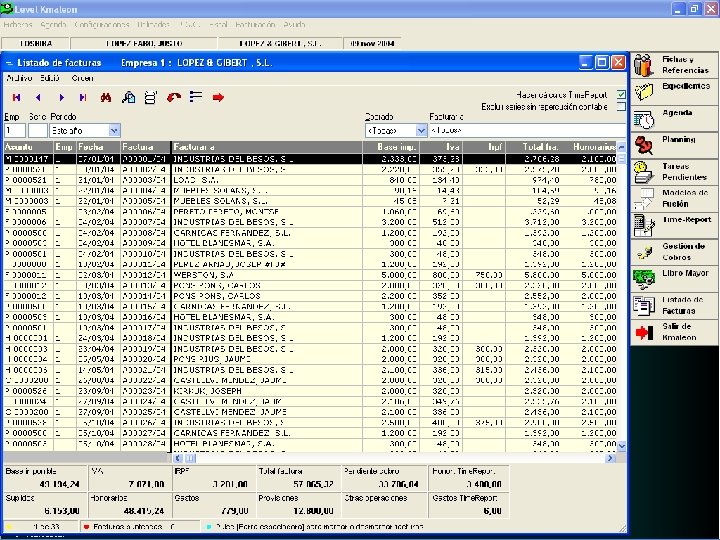The height and width of the screenshot is (540, 720).
Task: Sort by the Factura column header
Action: coord(145,147)
